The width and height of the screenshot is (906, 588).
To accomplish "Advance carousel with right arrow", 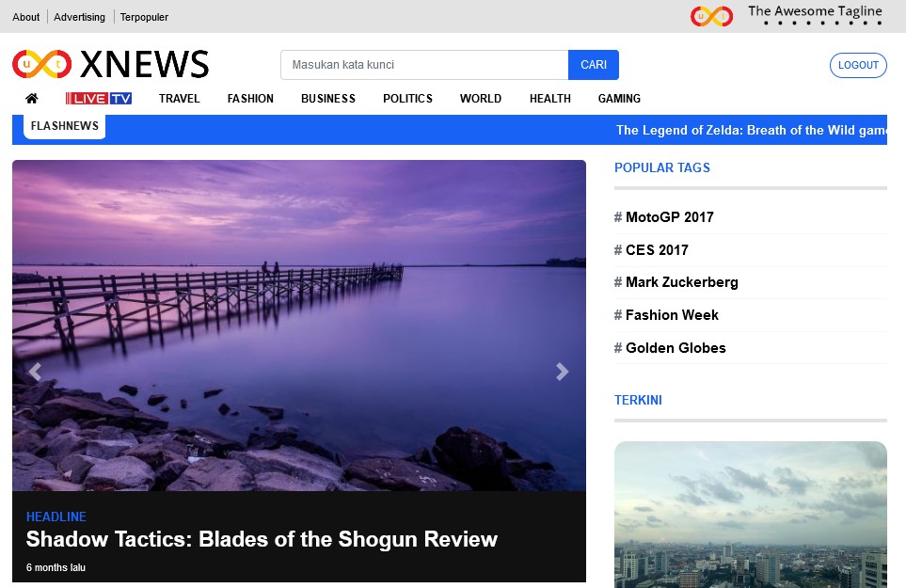I will pos(562,372).
